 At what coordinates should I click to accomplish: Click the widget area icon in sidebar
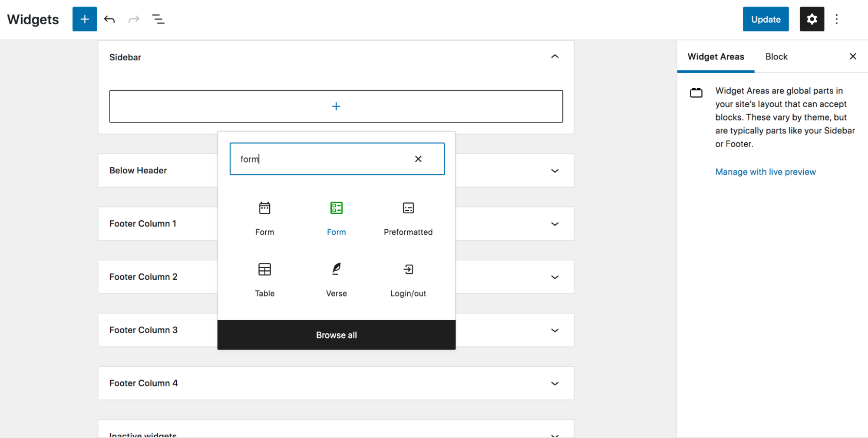696,93
